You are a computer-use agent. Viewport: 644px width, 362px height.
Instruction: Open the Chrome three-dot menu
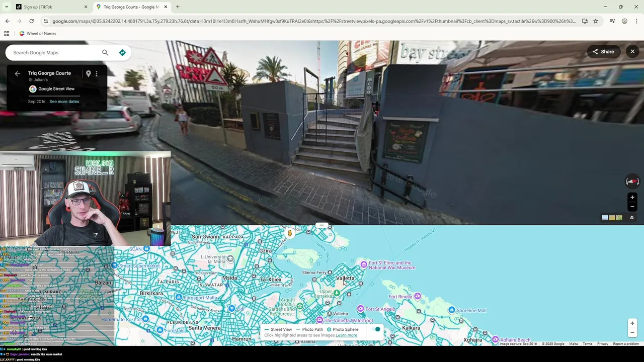click(636, 21)
